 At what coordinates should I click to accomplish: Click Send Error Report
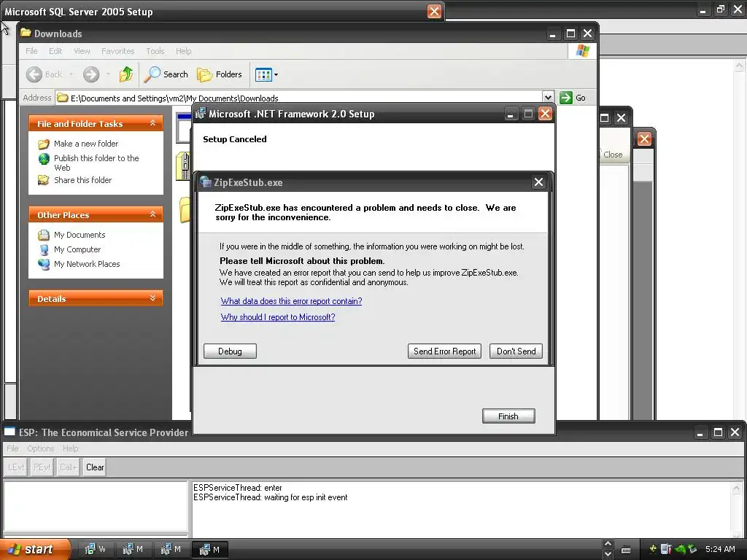point(444,351)
